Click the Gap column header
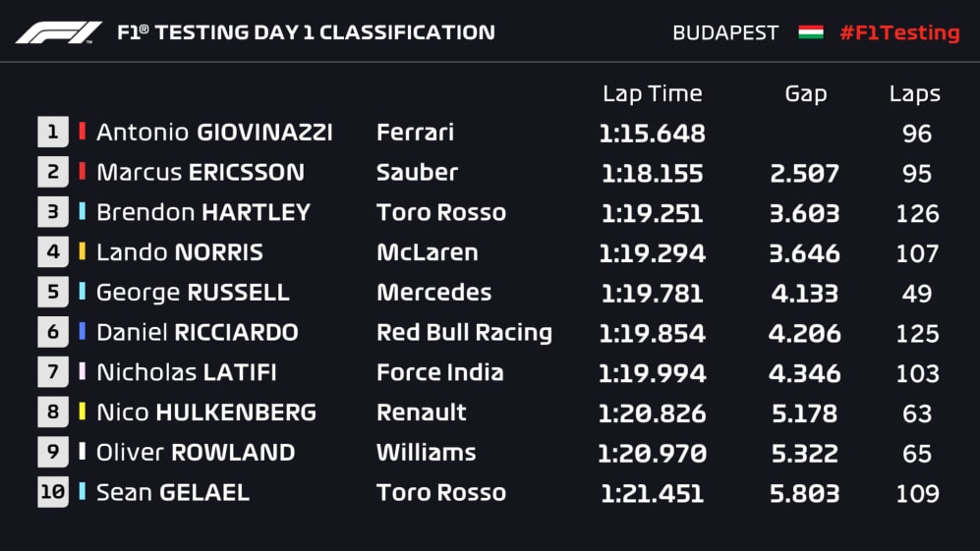980x551 pixels. pos(805,94)
